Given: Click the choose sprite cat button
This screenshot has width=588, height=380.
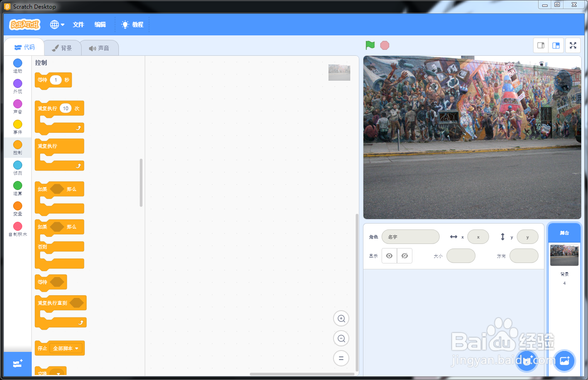Looking at the screenshot, I should 526,361.
